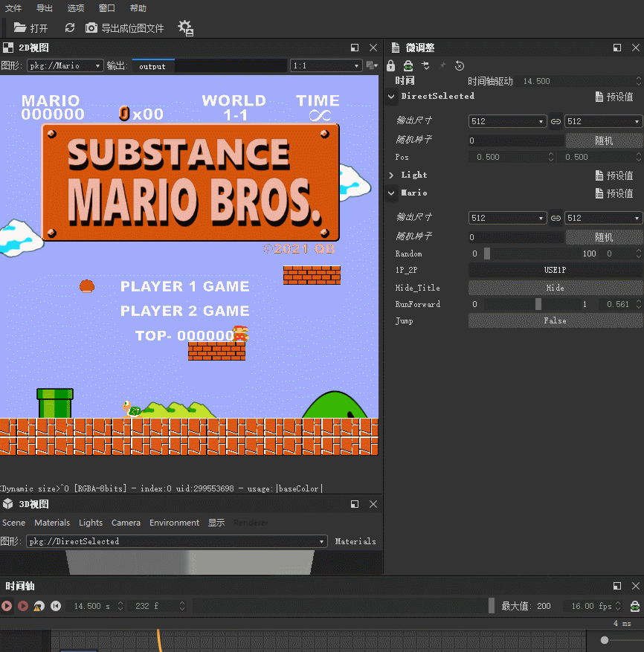Click 随机 button under DirectSelected

click(604, 140)
